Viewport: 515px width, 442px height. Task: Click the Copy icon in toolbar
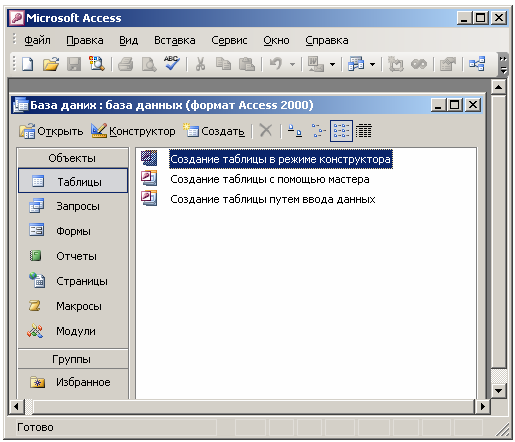223,64
